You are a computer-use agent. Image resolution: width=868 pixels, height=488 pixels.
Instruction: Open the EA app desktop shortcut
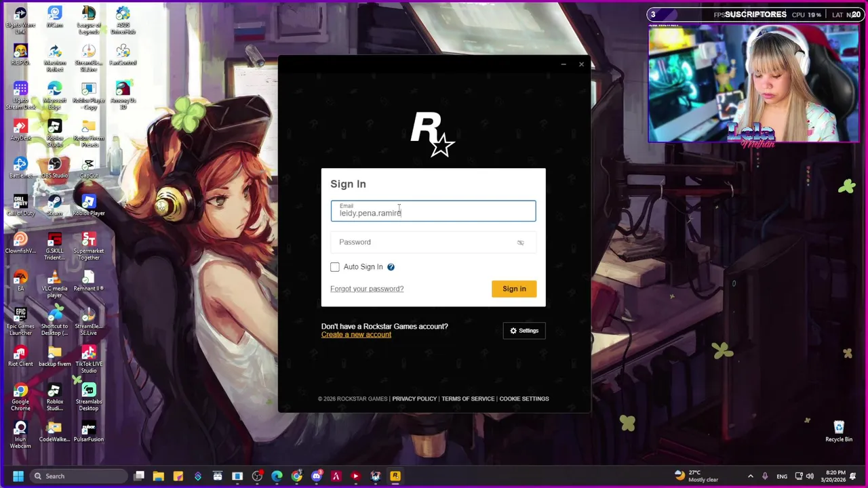pyautogui.click(x=20, y=281)
